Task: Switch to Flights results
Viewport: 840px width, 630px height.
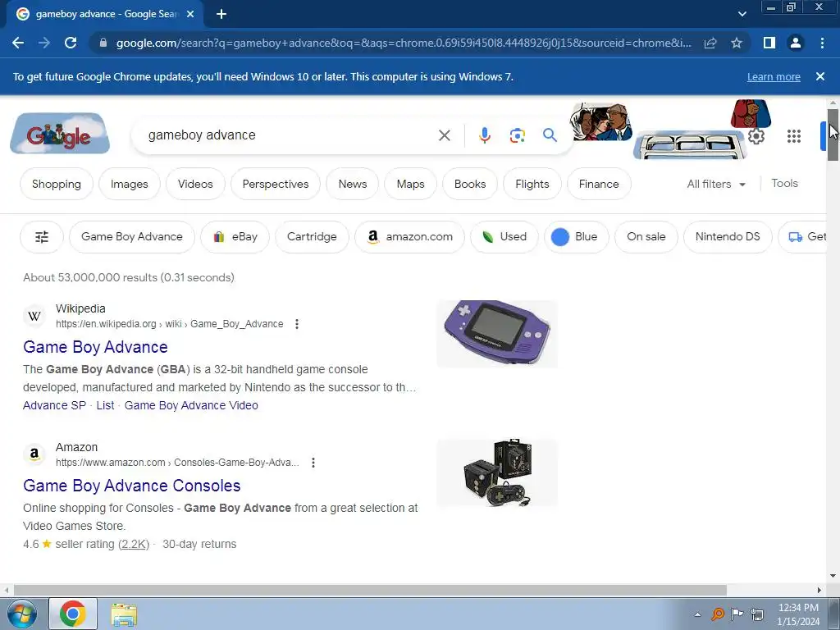Action: [x=532, y=184]
